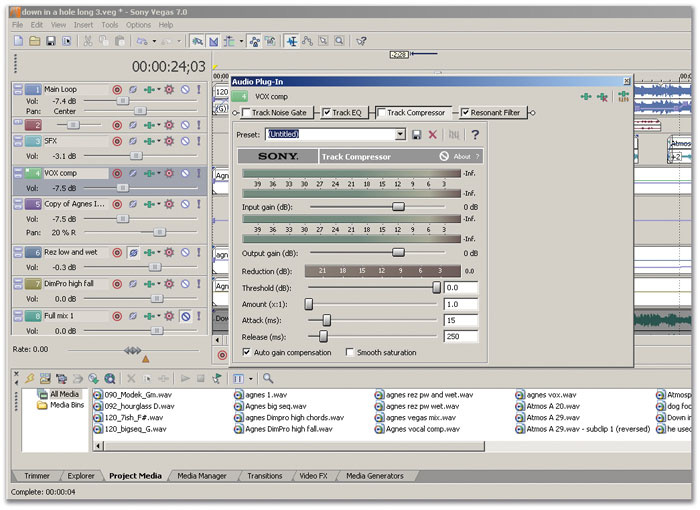Select the All Media tree item

(64, 394)
